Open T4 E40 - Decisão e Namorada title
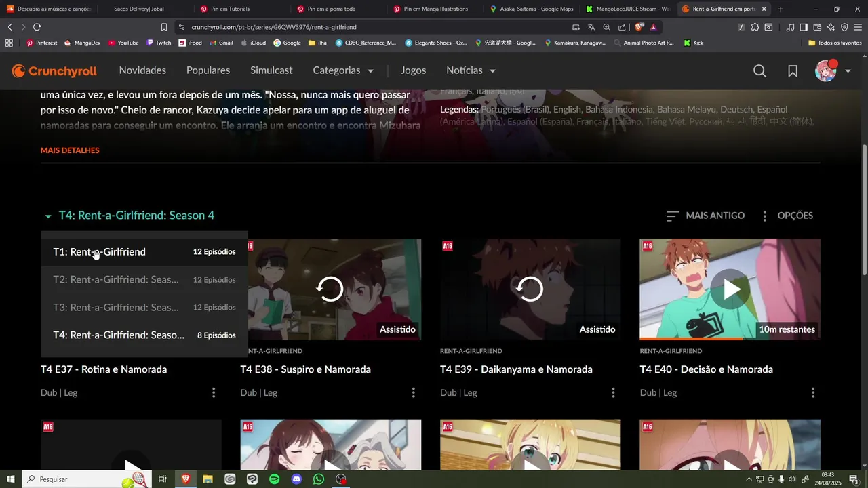Viewport: 868px width, 488px height. tap(707, 369)
